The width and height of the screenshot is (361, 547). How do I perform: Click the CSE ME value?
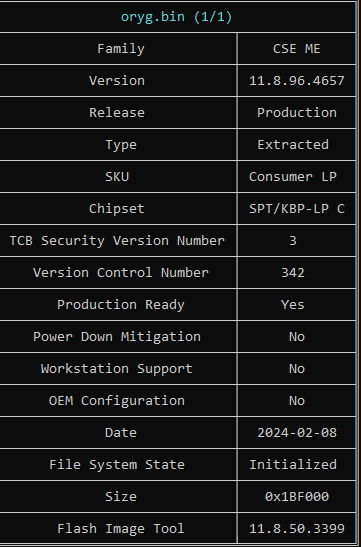pos(296,49)
